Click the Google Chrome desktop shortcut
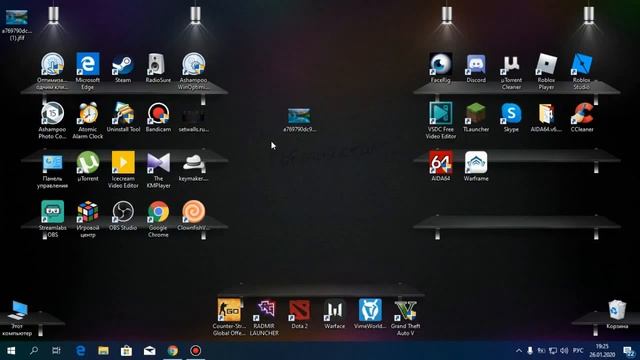This screenshot has height=360, width=640. 158,219
